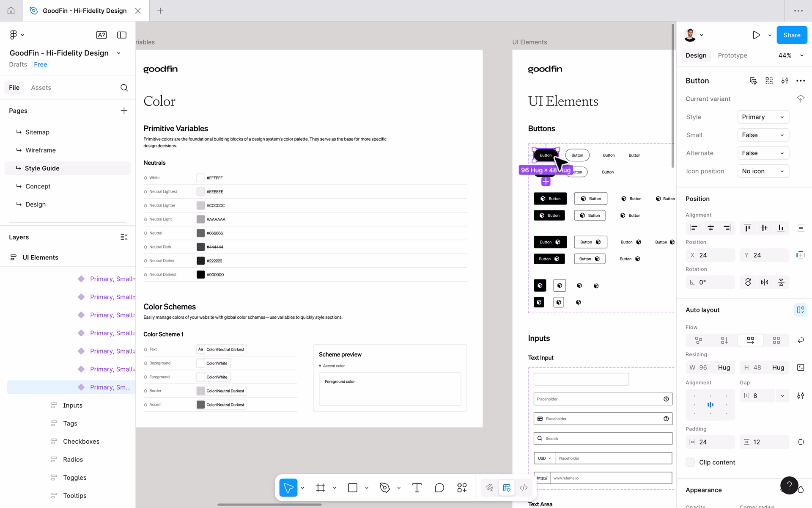Toggle Dev Mode code icon

(x=524, y=488)
